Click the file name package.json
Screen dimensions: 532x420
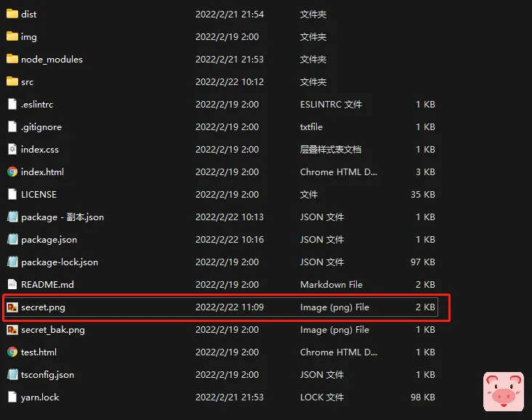tap(49, 240)
